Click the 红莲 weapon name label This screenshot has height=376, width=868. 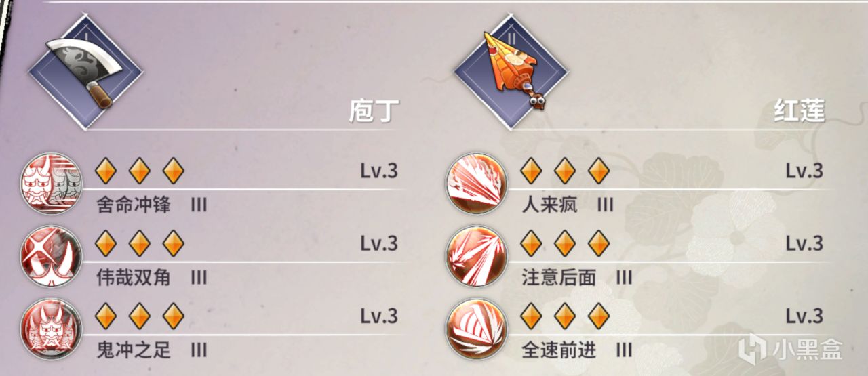(x=800, y=110)
